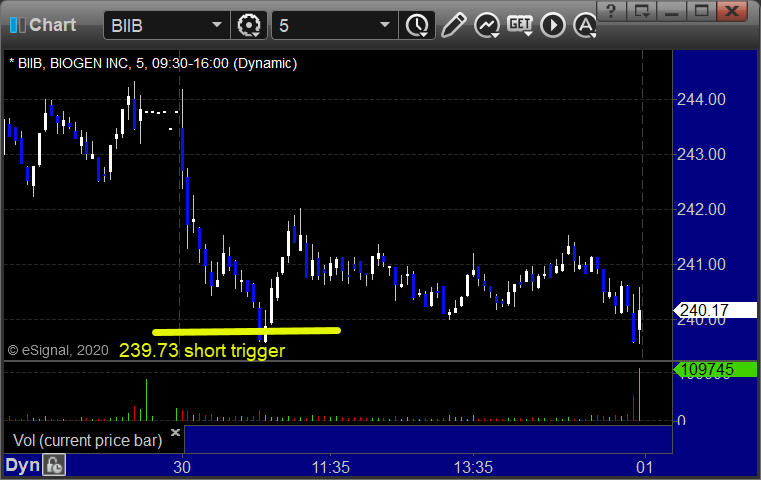Click the 11:35 time axis label
The image size is (761, 480).
click(331, 467)
